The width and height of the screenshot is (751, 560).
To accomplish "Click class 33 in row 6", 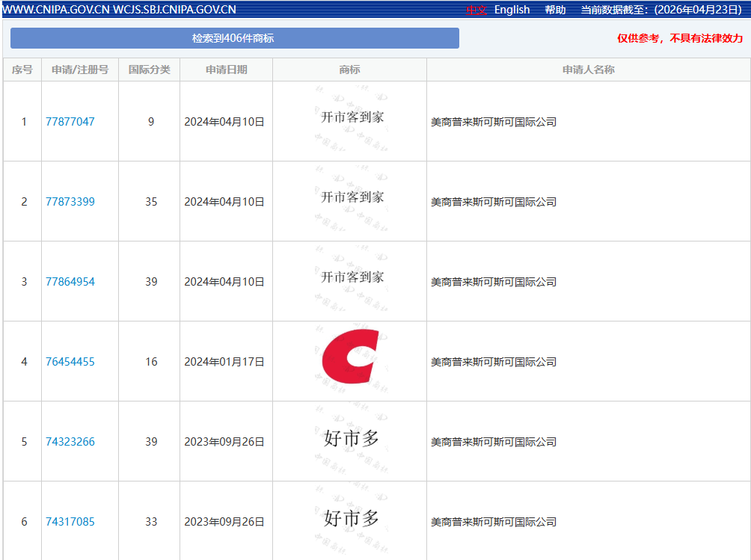I will (151, 522).
